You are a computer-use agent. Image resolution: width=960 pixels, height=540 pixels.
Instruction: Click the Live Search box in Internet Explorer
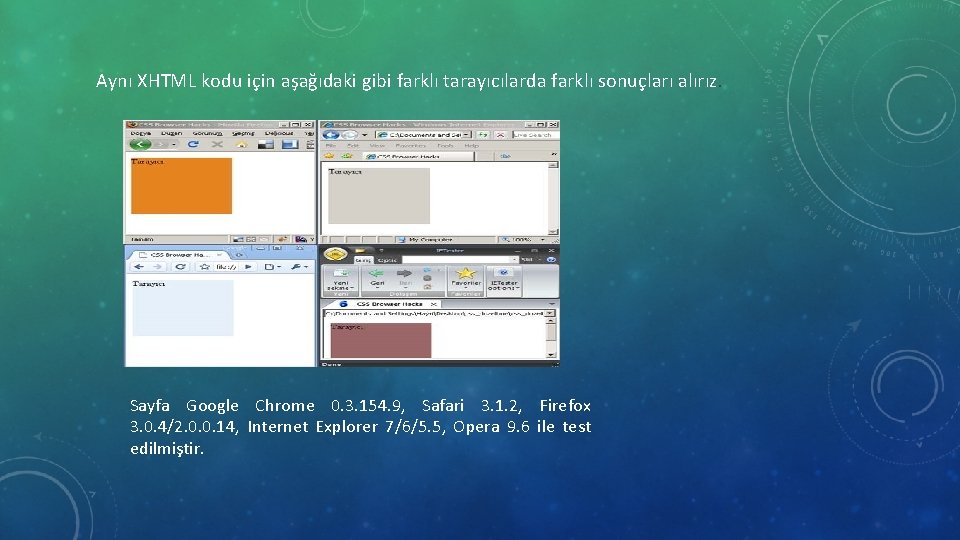[536, 135]
